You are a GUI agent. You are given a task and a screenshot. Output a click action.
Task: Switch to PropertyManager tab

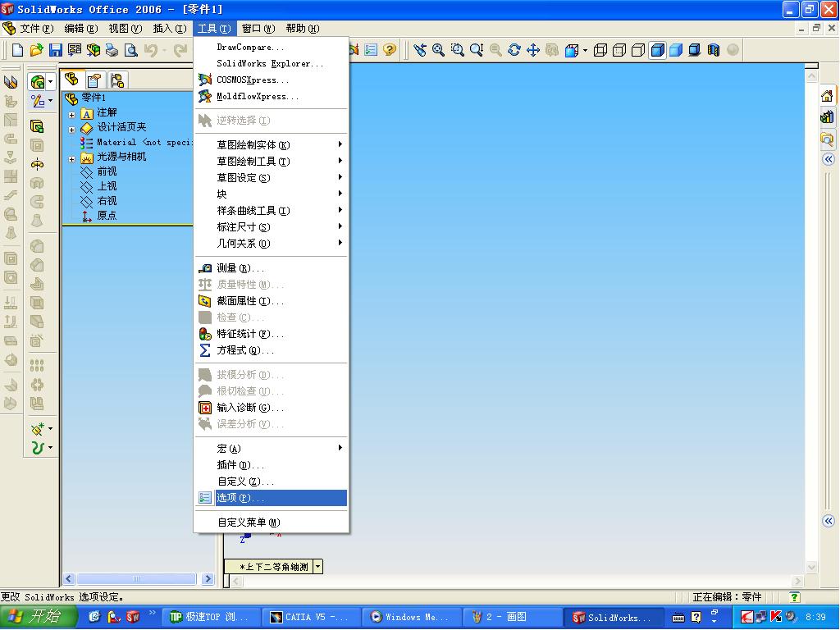(x=94, y=81)
